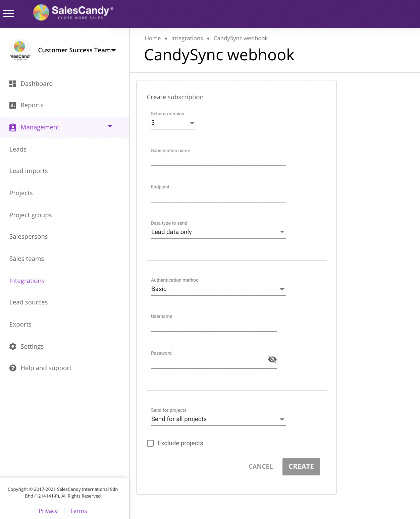
Task: Open the Schema version dropdown
Action: pyautogui.click(x=173, y=123)
